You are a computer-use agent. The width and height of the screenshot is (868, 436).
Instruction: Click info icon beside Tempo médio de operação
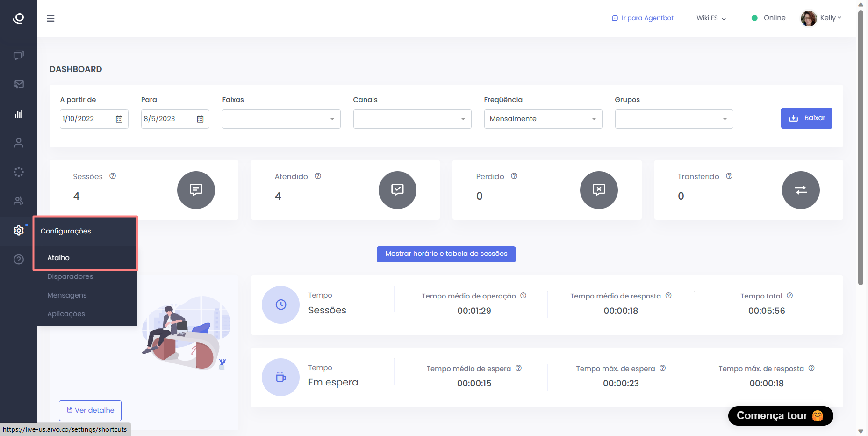click(x=524, y=296)
